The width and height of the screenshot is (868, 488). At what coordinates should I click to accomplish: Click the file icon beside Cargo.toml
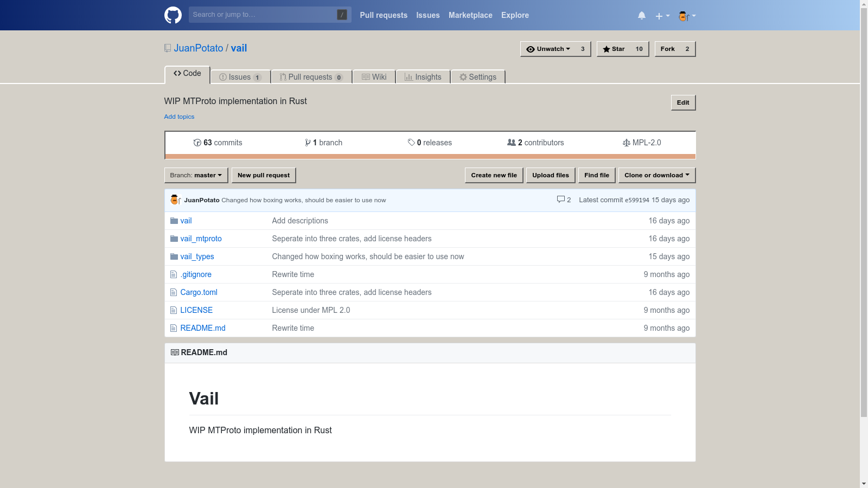tap(174, 292)
